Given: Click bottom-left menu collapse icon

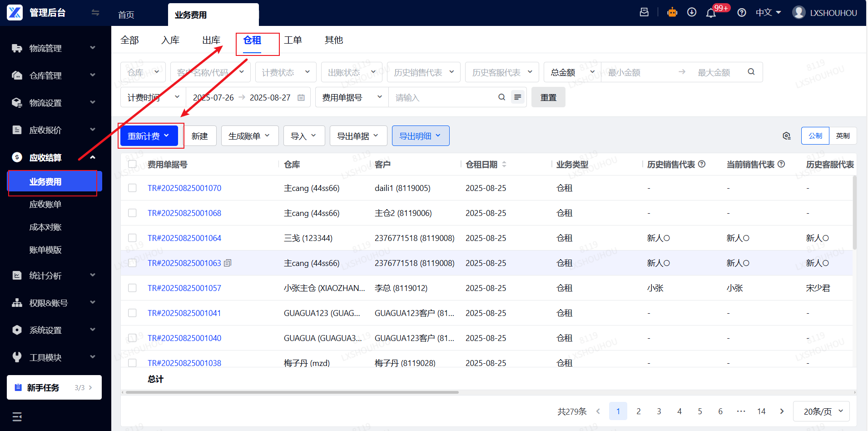Looking at the screenshot, I should 17,417.
